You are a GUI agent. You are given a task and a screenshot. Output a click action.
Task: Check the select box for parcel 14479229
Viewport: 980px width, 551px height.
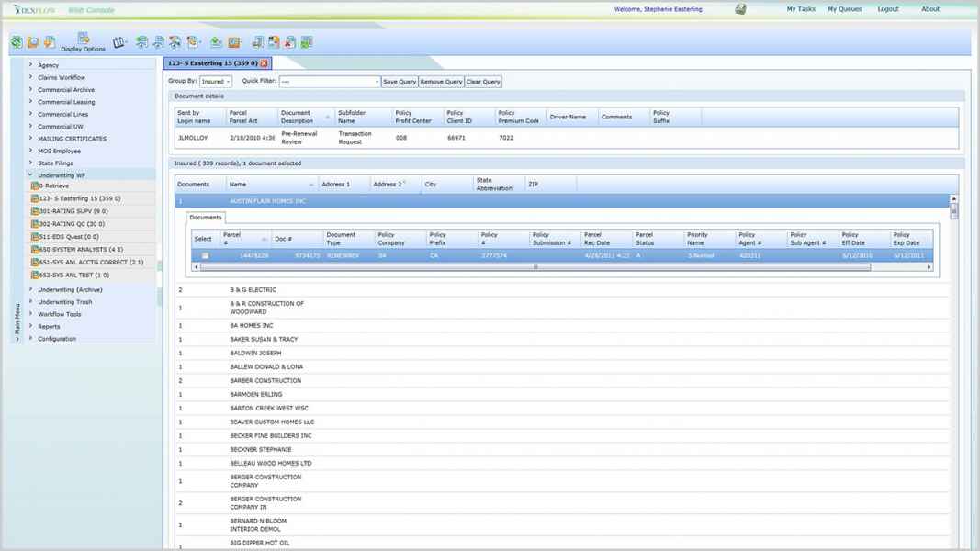(205, 255)
